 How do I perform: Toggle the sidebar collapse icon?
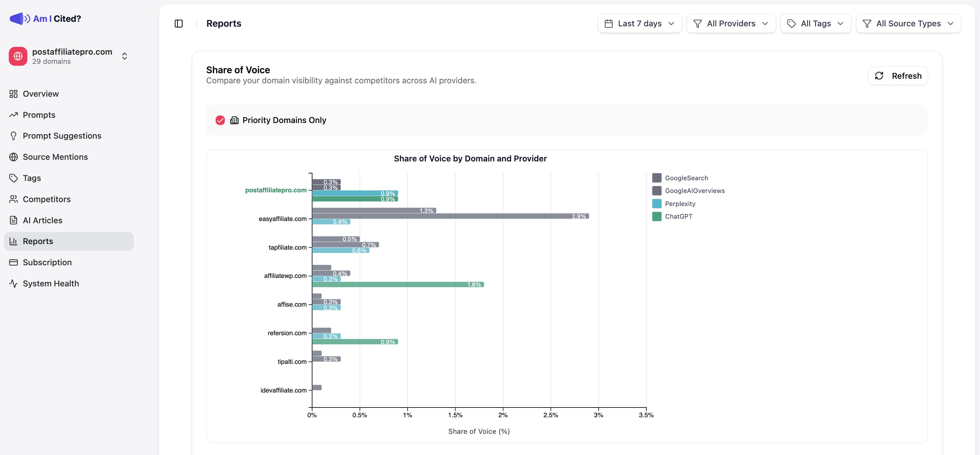(179, 23)
